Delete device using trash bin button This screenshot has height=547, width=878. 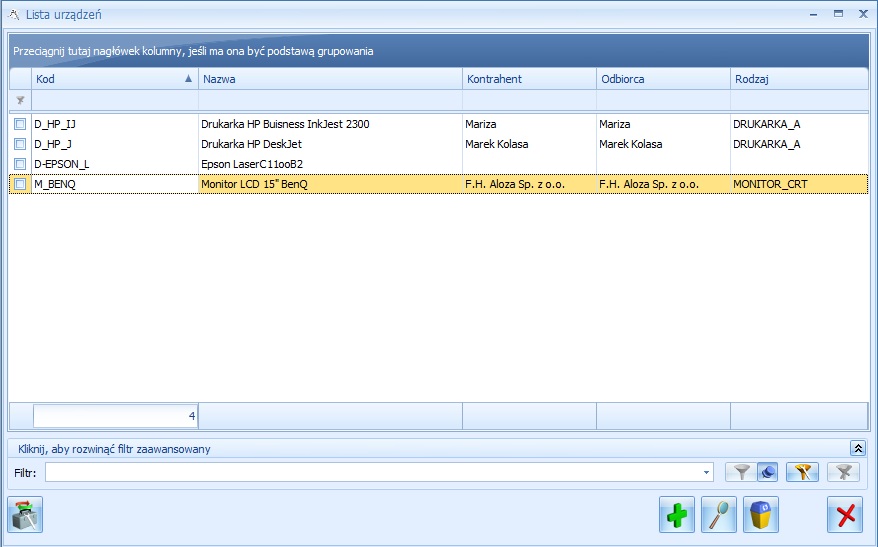coord(760,515)
